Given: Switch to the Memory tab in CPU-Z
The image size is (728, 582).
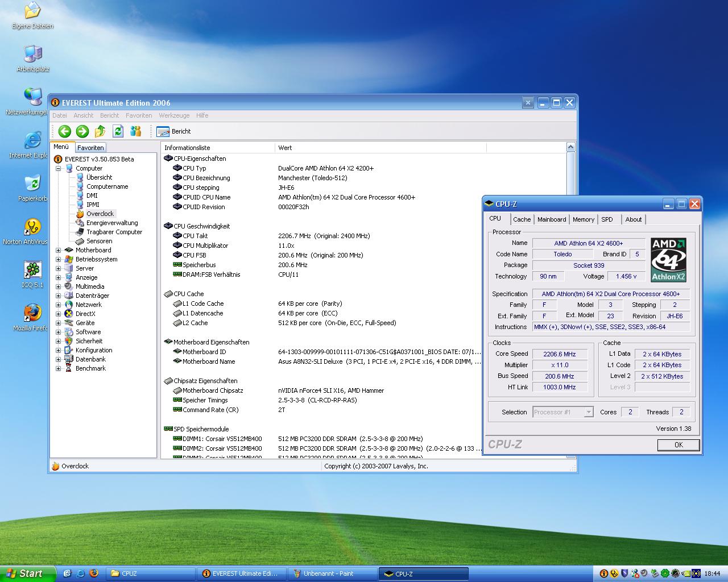Looking at the screenshot, I should 583,219.
